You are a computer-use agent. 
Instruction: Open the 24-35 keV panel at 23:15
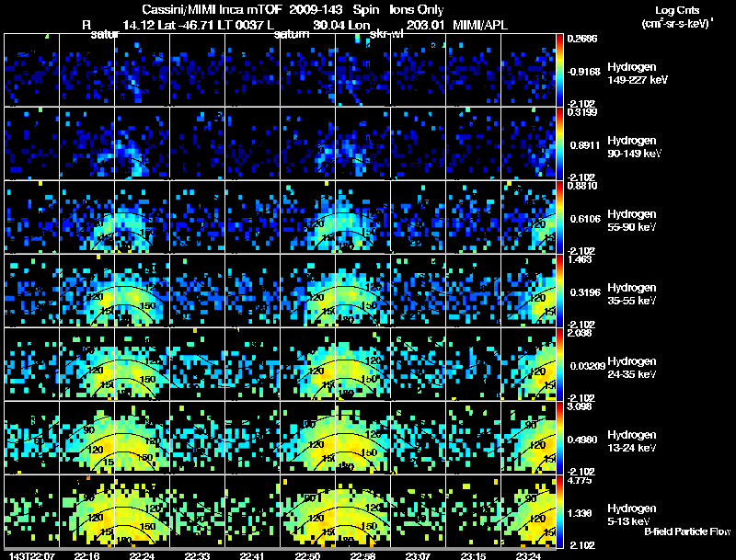pyautogui.click(x=473, y=364)
